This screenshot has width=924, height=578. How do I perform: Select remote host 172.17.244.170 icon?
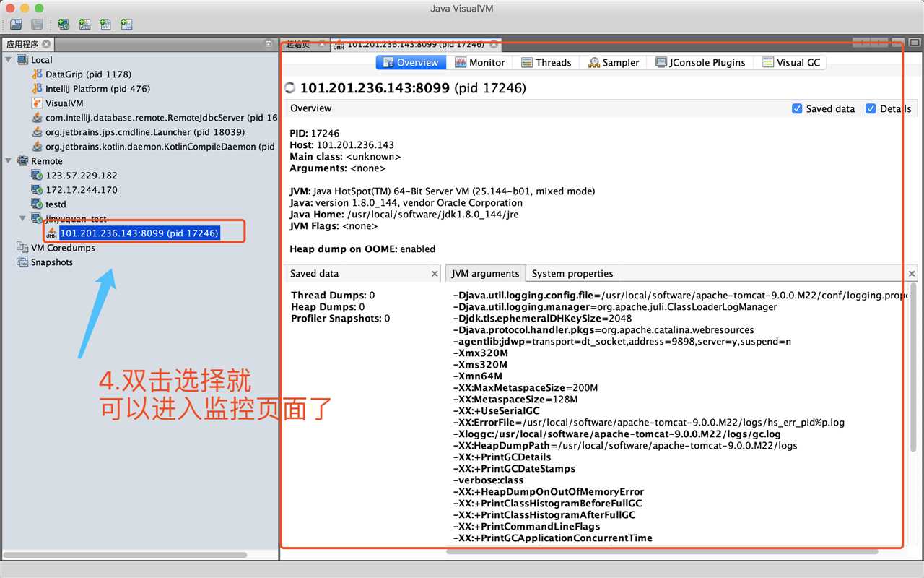point(37,190)
